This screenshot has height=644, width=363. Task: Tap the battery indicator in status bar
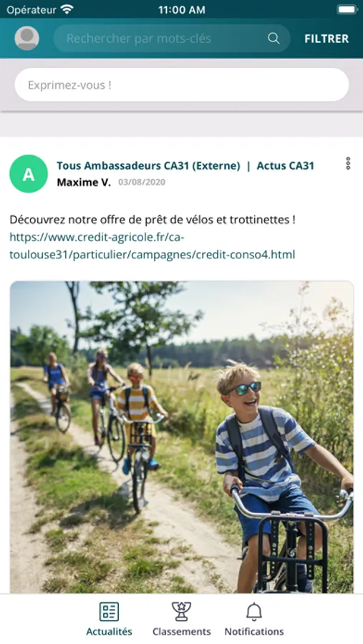[x=347, y=9]
